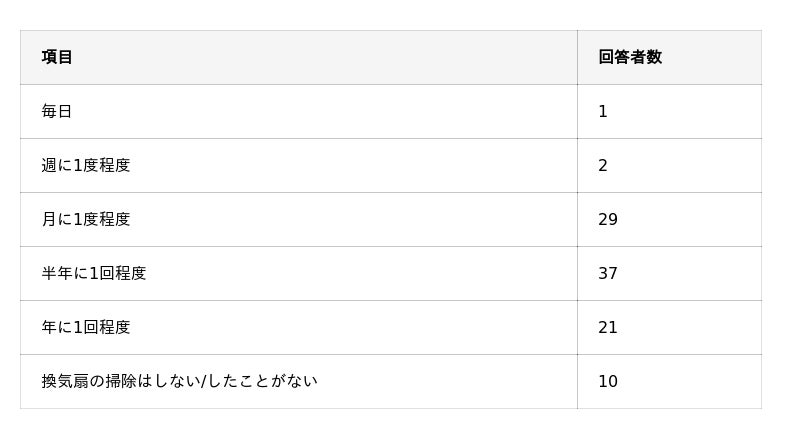Click the '月' character in the monthly row
The image size is (800, 439).
49,219
